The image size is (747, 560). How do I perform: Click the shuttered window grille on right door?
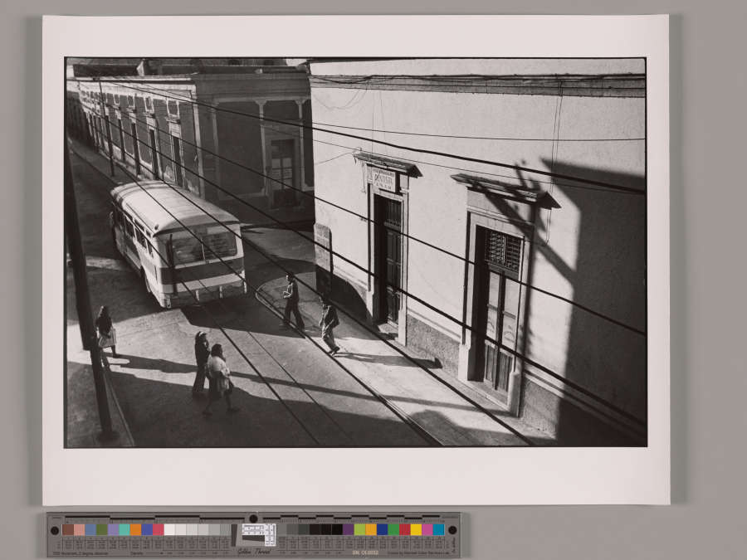(503, 249)
